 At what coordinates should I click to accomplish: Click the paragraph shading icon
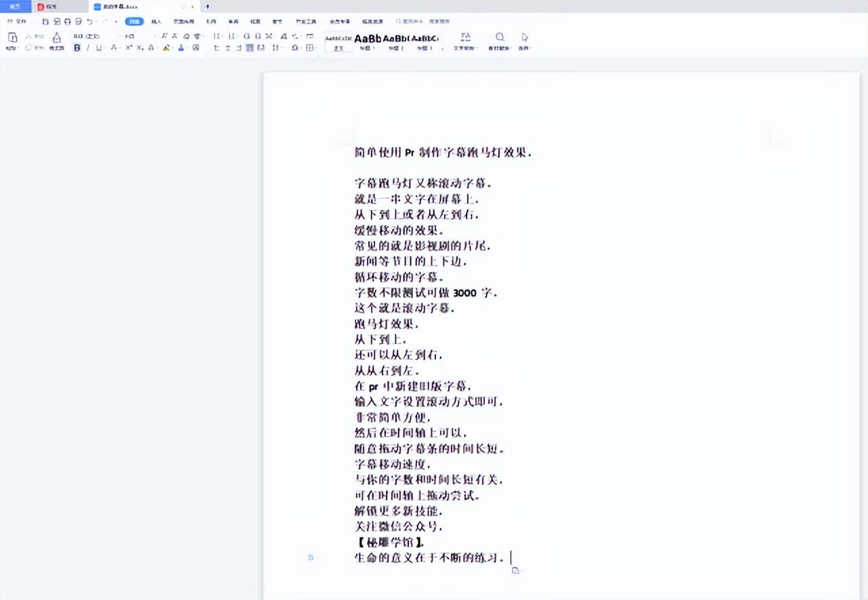295,47
